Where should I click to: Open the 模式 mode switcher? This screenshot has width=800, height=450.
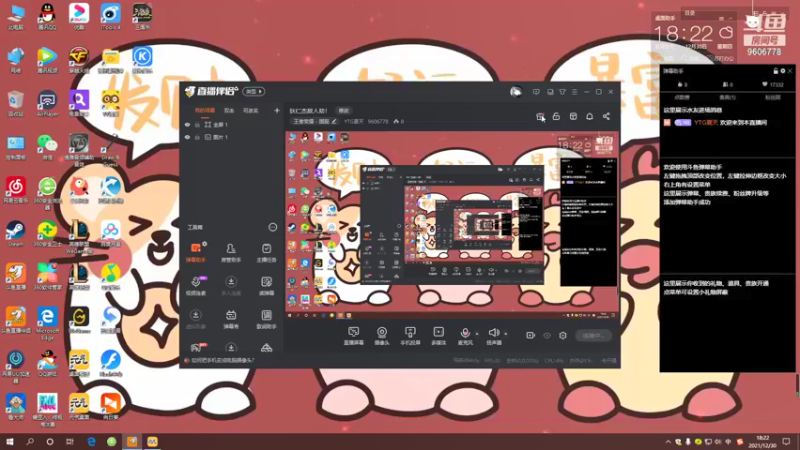click(x=254, y=91)
